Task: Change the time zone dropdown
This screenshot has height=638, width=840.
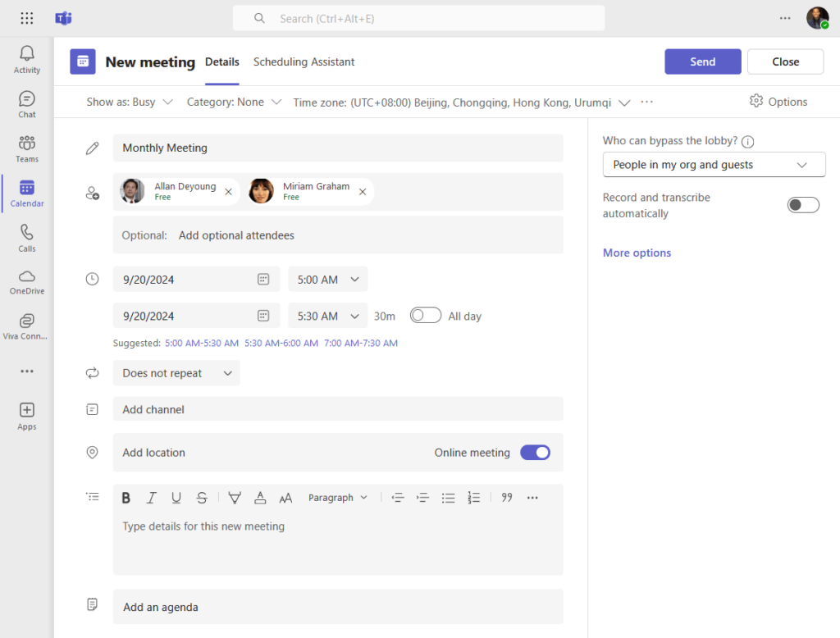Action: click(x=461, y=103)
